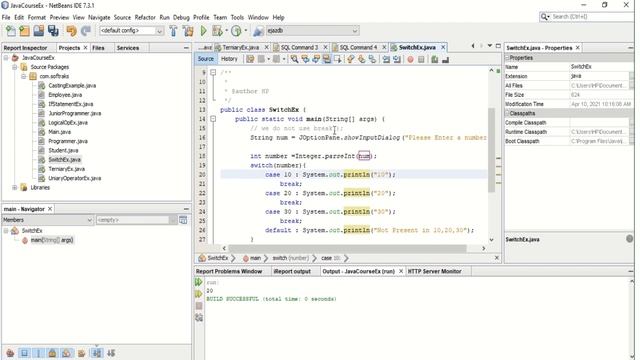
Task: Switch to the Services tab
Action: point(128,48)
